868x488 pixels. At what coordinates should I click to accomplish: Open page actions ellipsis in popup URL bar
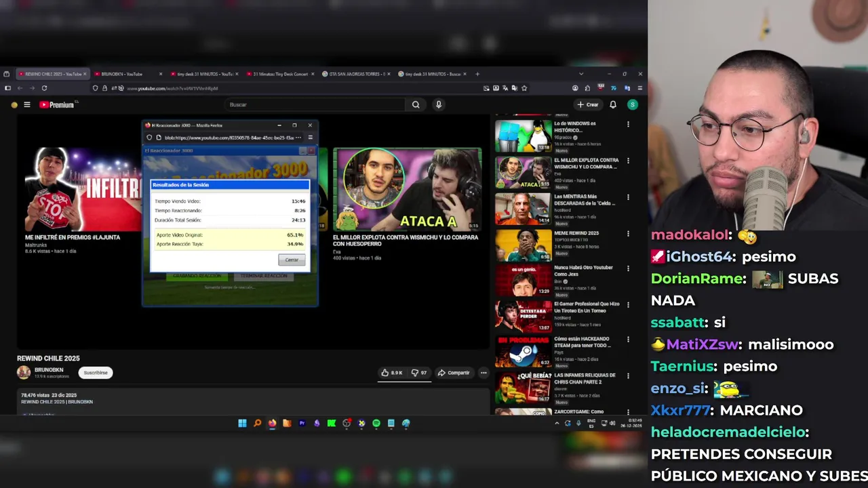tap(298, 138)
